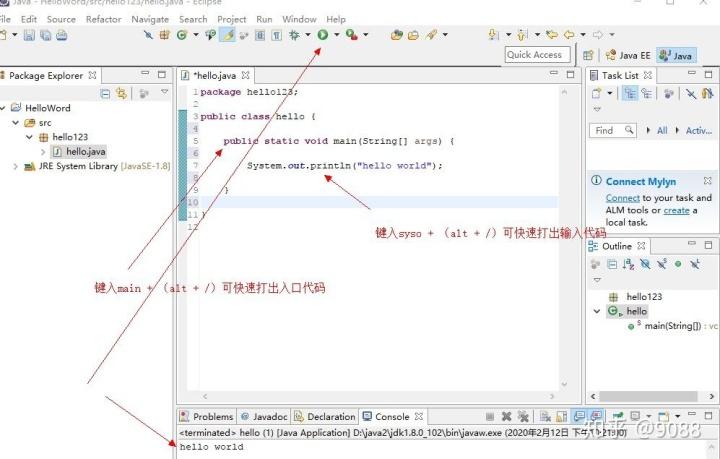720x459 pixels.
Task: Click Pin Console icon
Action: tap(618, 416)
